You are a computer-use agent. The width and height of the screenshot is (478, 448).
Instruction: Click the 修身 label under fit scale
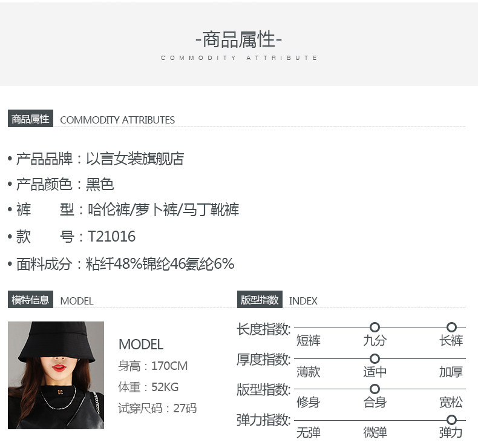pos(308,403)
